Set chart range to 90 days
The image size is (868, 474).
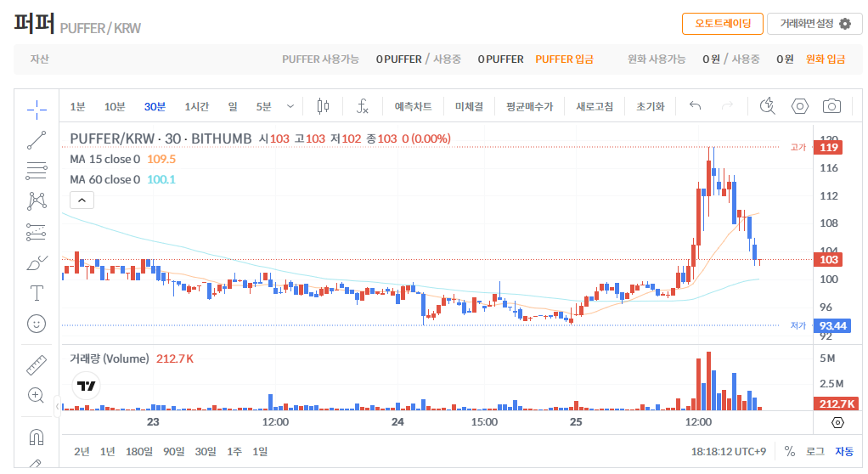pos(174,451)
